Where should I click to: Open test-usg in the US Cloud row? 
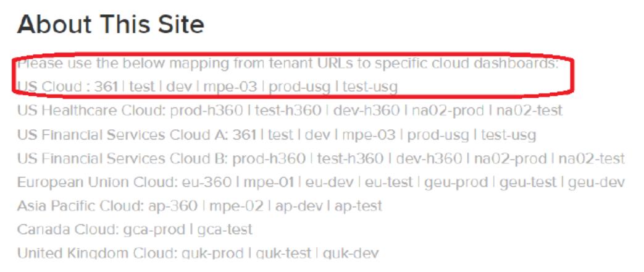pyautogui.click(x=370, y=87)
